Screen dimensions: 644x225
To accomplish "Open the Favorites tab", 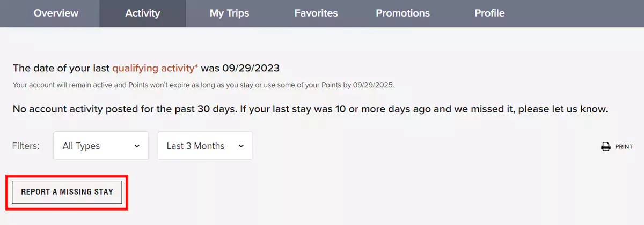I will point(316,13).
